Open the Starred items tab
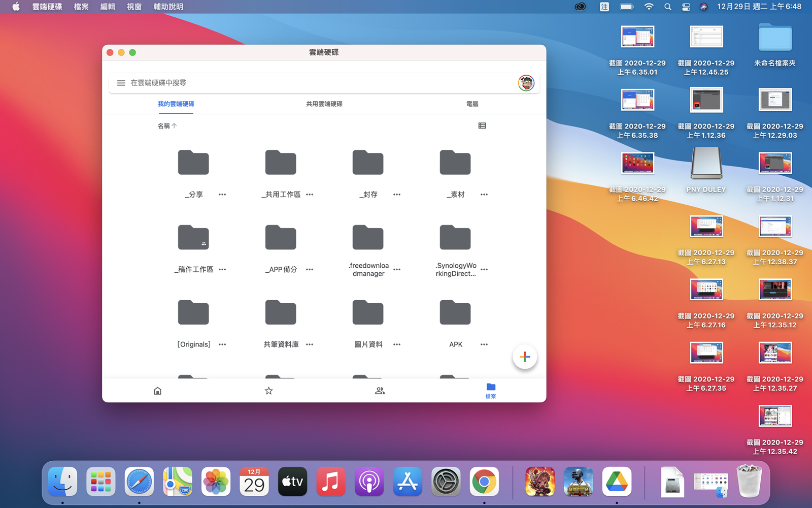 (x=269, y=391)
